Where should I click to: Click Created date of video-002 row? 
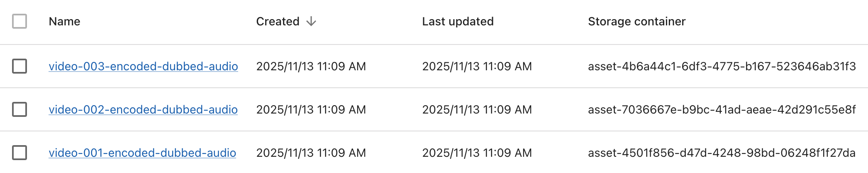[311, 109]
